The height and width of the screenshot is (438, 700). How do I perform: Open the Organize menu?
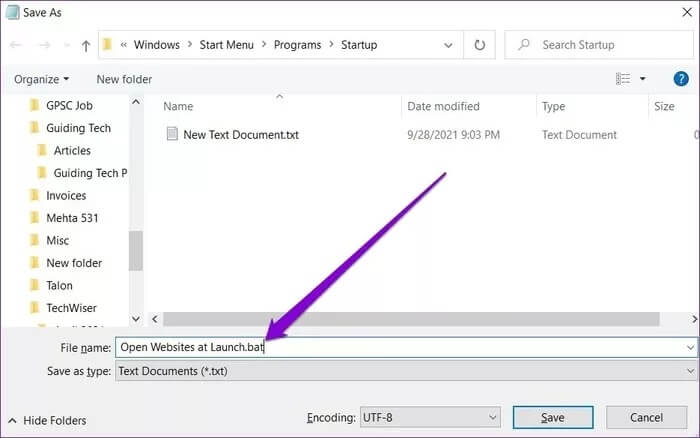[41, 79]
